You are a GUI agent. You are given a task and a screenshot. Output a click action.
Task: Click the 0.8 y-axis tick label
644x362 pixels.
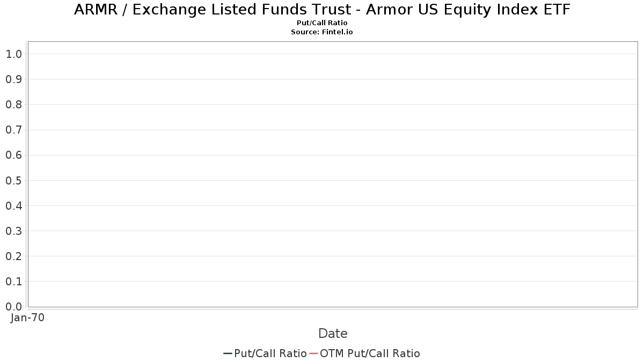[x=14, y=105]
